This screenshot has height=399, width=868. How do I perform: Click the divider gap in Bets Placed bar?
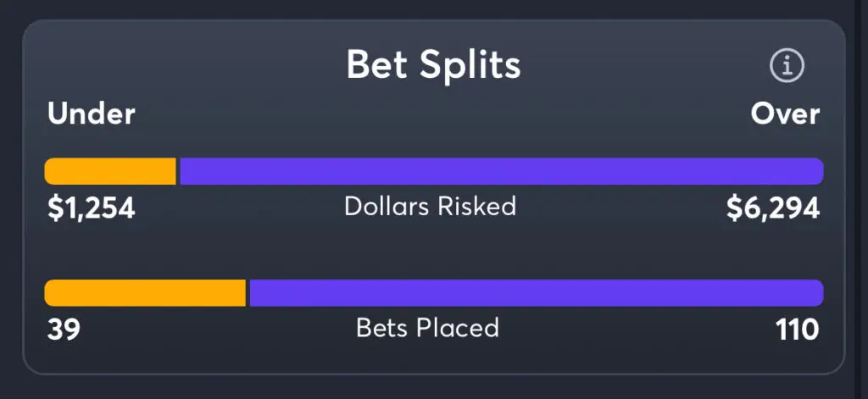tap(248, 293)
